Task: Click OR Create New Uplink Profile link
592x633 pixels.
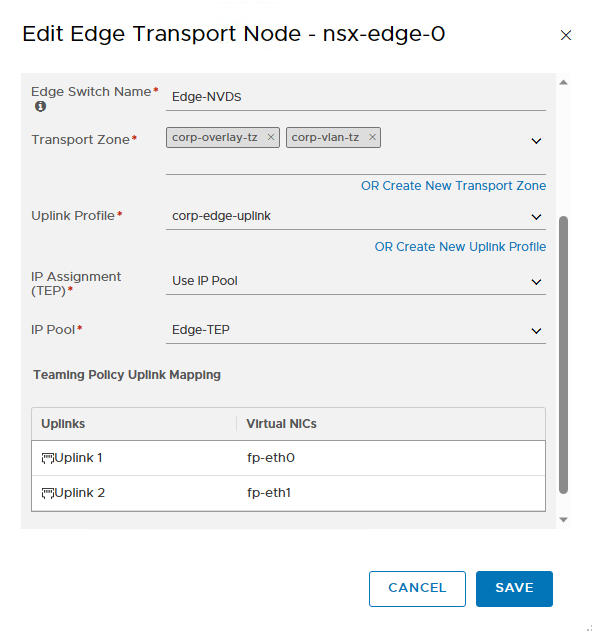Action: [460, 247]
